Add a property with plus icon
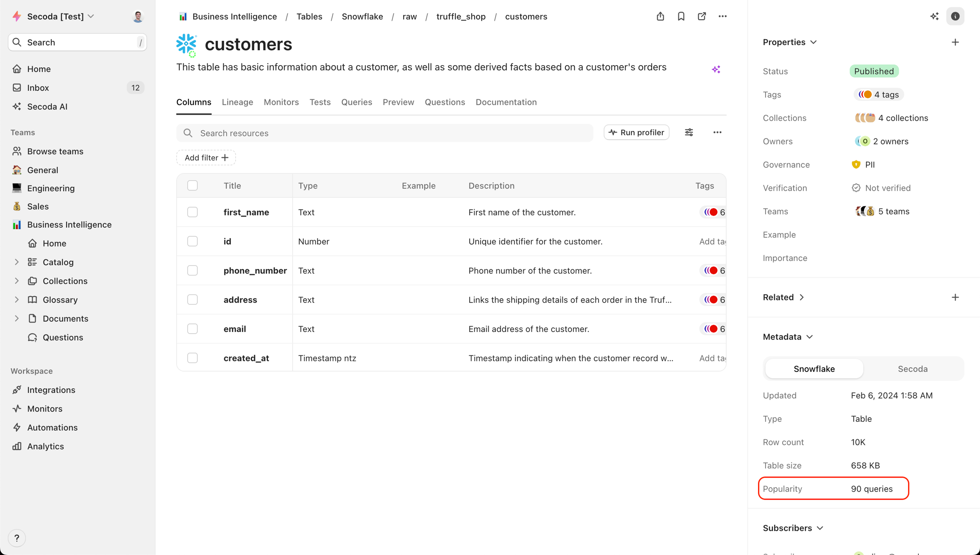The width and height of the screenshot is (980, 555). [x=955, y=42]
